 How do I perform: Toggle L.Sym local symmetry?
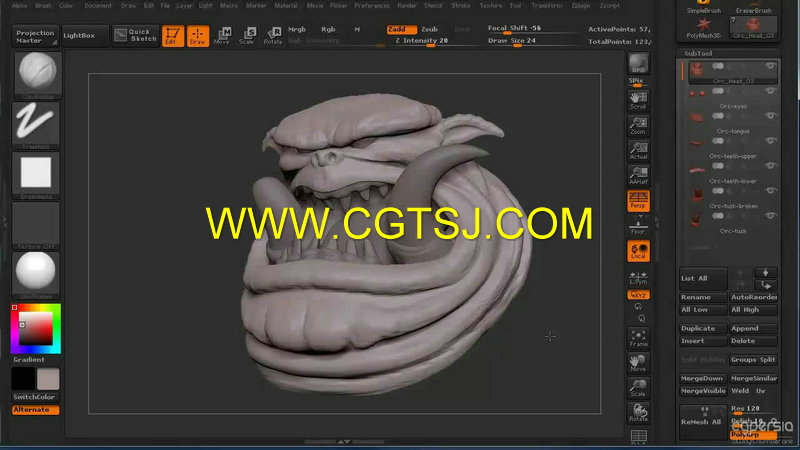coord(638,278)
